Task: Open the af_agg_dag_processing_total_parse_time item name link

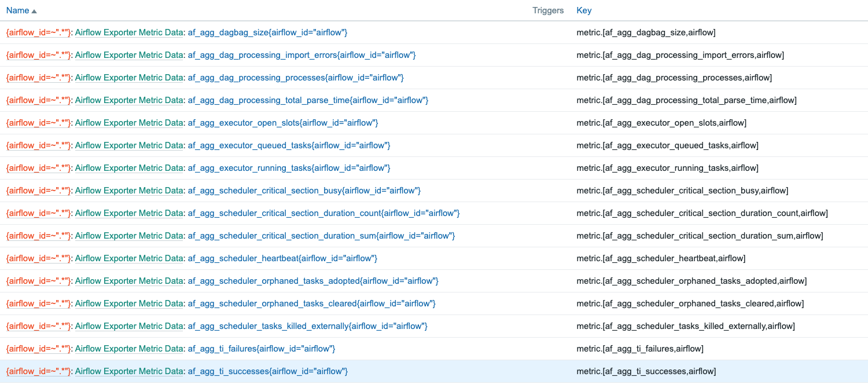Action: (x=308, y=100)
